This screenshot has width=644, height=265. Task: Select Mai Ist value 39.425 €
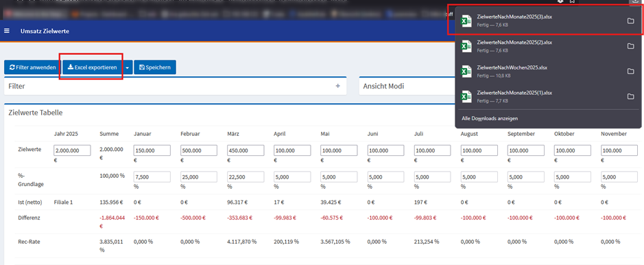click(x=331, y=202)
